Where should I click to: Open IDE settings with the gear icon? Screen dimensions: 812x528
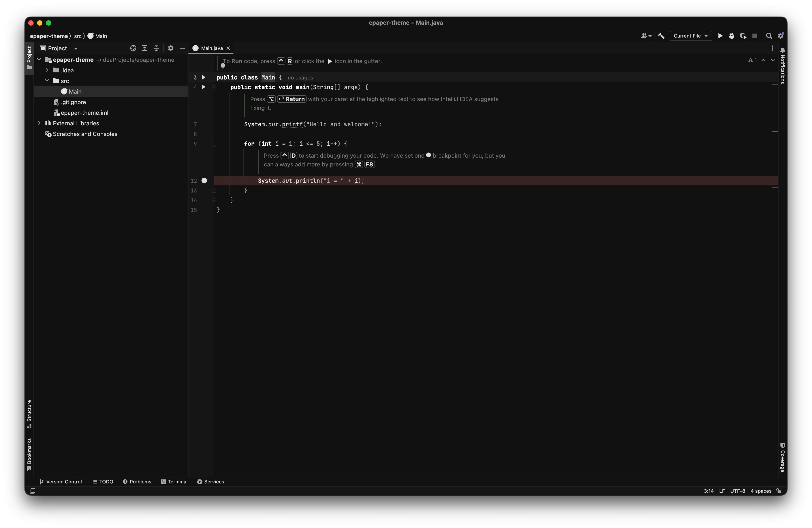point(781,36)
